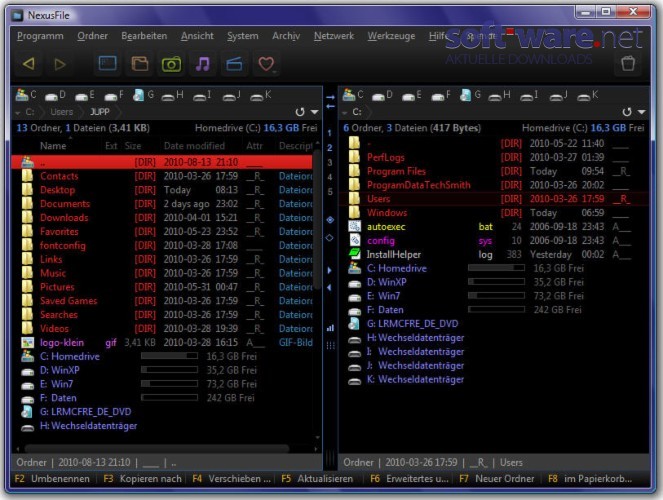Viewport: 663px width, 500px height.
Task: Click the Users breadcrumb in left path
Action: pyautogui.click(x=62, y=112)
